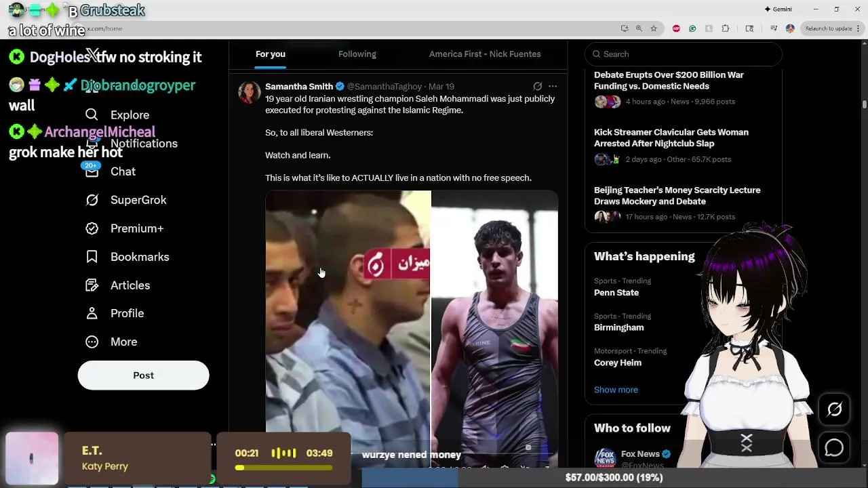Screen dimensions: 868x488
Task: Open Samantha Smith's profile picture
Action: pyautogui.click(x=250, y=92)
